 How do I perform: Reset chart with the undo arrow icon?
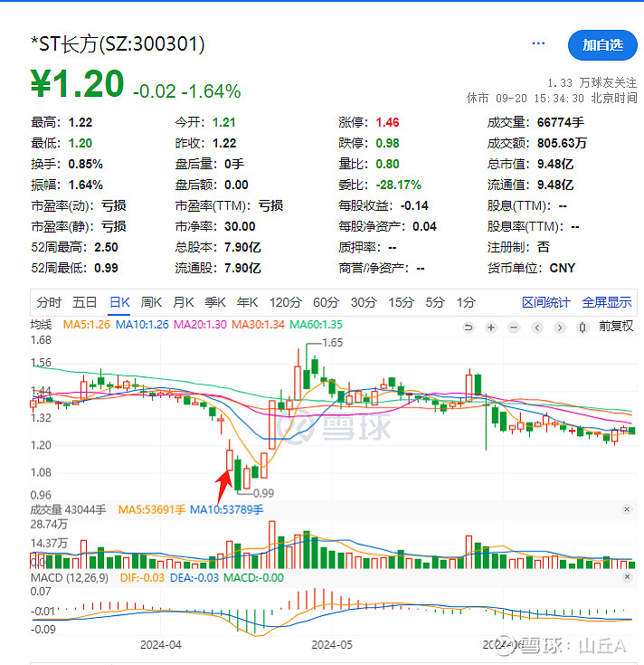(x=469, y=328)
